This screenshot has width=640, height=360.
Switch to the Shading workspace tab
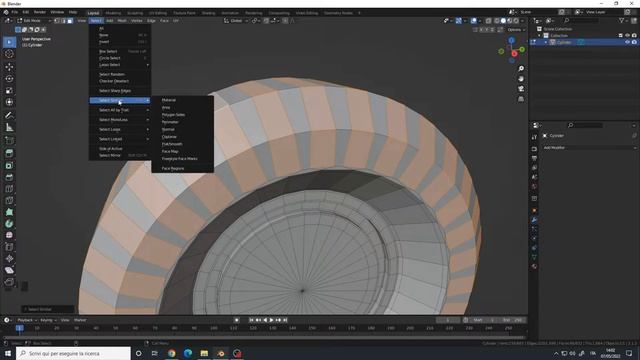point(208,13)
